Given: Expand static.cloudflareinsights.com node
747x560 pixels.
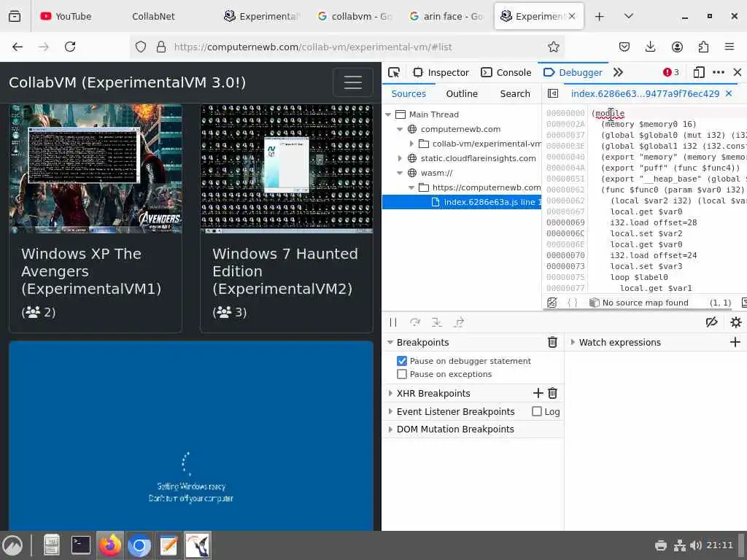Looking at the screenshot, I should (x=400, y=158).
